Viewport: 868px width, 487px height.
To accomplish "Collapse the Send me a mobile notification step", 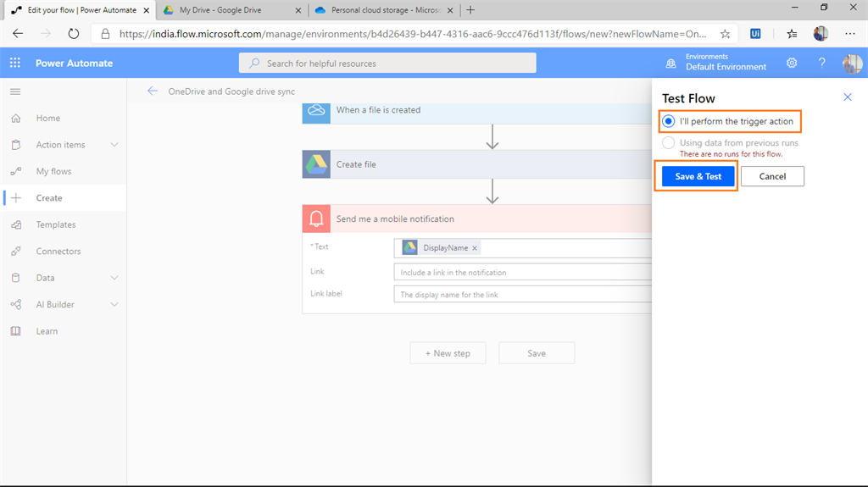I will click(x=476, y=219).
